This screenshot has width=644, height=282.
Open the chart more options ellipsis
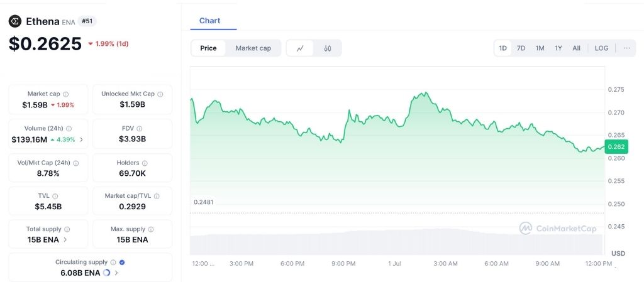point(626,48)
